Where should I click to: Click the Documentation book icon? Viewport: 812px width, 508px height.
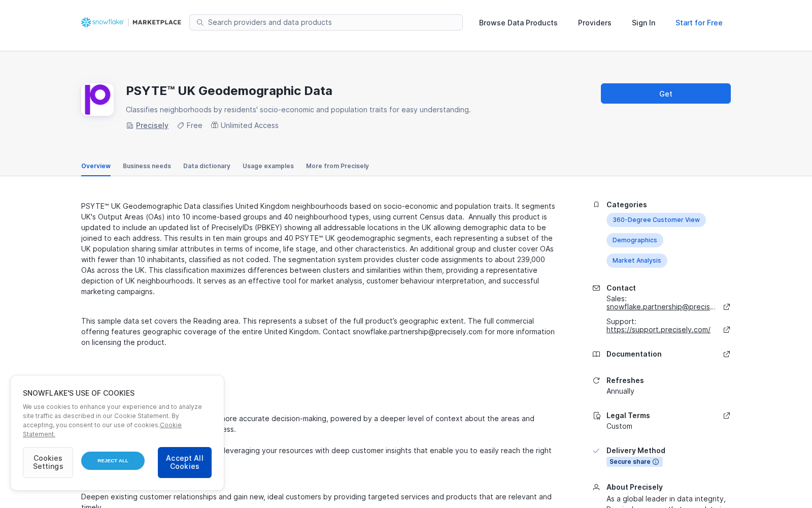pyautogui.click(x=596, y=354)
